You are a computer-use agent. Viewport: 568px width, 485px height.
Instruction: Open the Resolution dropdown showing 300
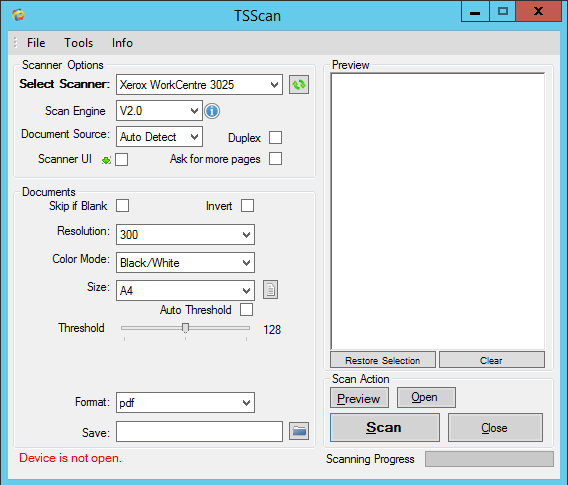tap(185, 234)
